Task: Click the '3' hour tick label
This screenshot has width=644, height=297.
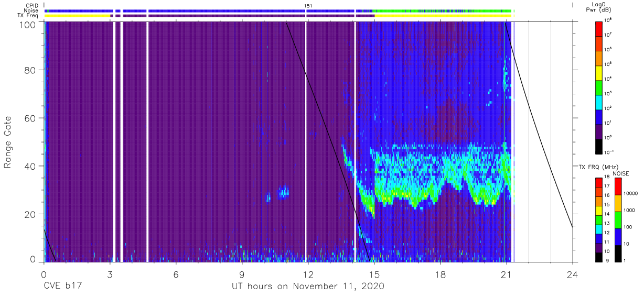Action: (110, 274)
